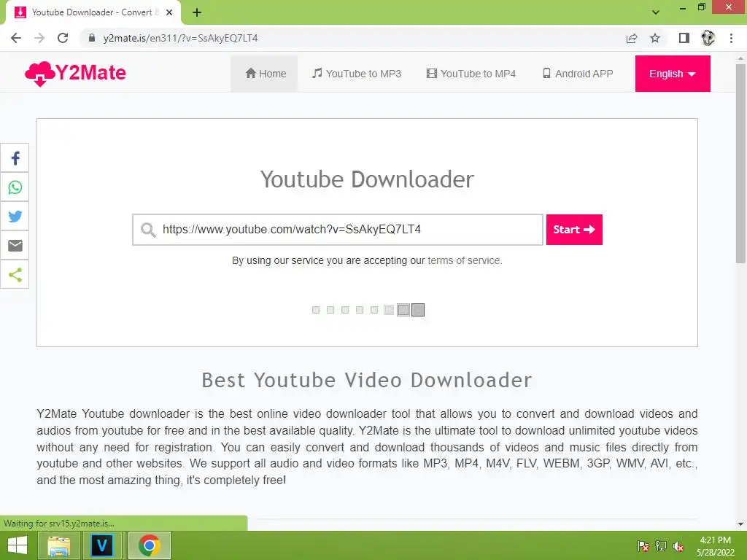Bookmark this tab with star icon

[655, 38]
